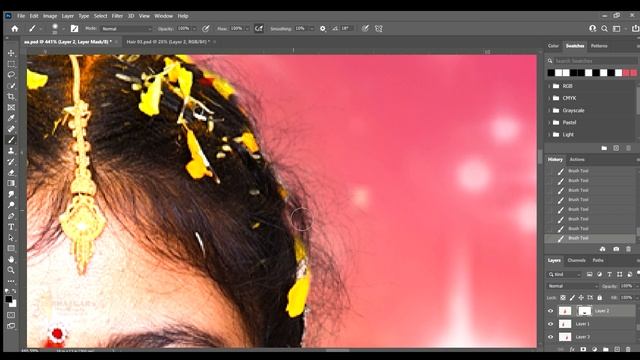This screenshot has width=640, height=360.
Task: Open the Filter menu
Action: tap(117, 16)
